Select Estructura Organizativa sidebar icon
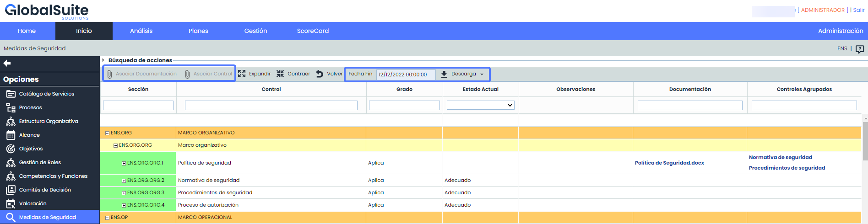Viewport: 868px width, 224px height. (11, 121)
